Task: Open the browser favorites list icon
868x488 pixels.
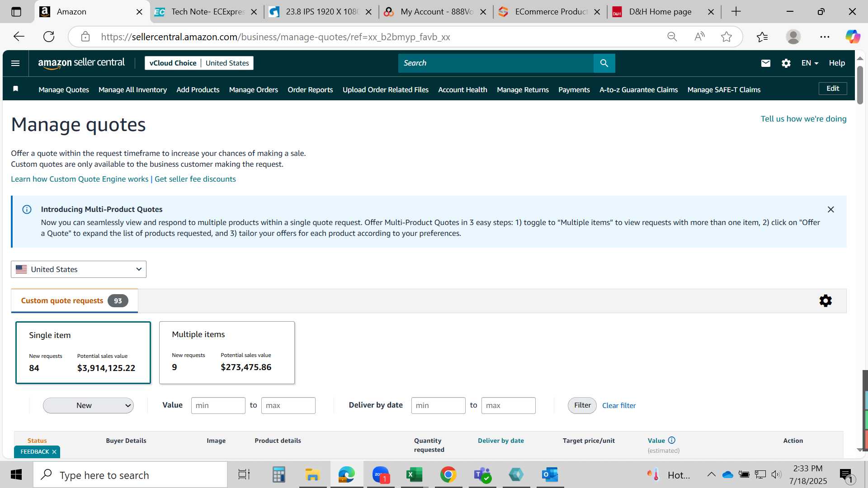Action: [762, 37]
